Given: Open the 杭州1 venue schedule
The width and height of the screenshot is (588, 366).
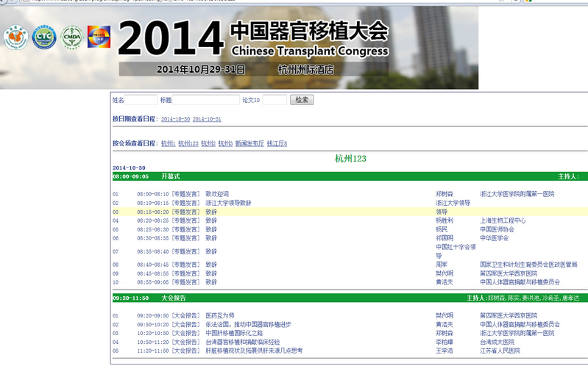Looking at the screenshot, I should [x=168, y=143].
